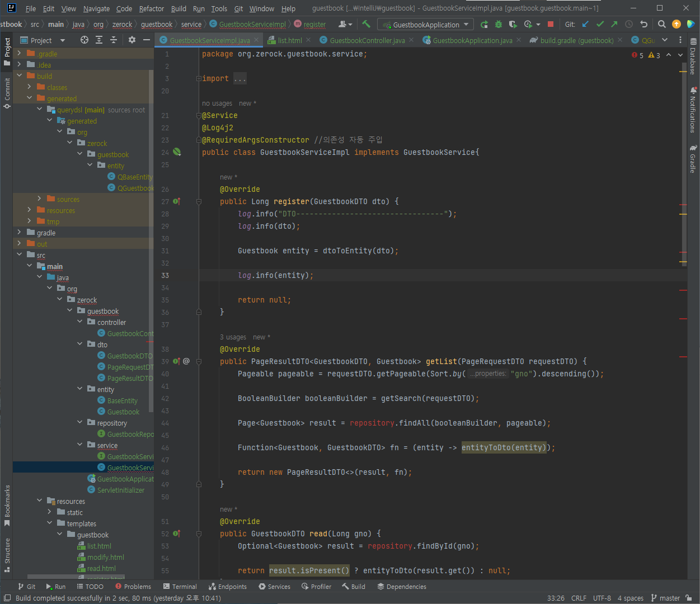
Task: Push commits with the green up-right arrow
Action: coord(614,24)
